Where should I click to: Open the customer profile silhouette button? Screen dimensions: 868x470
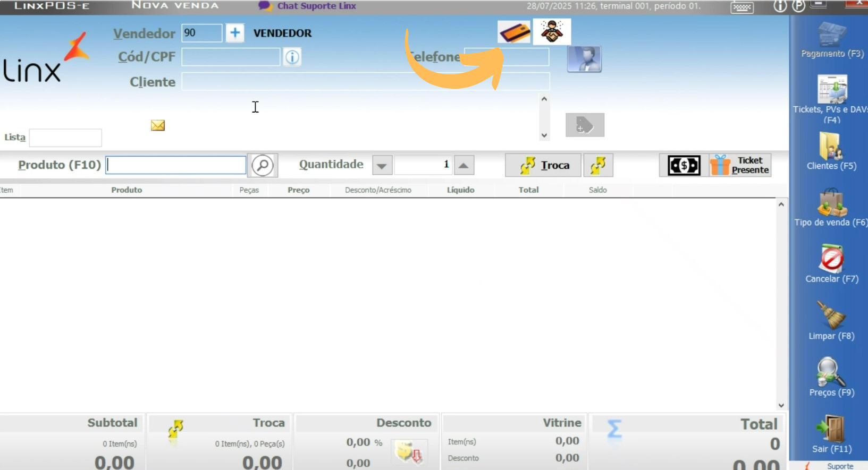[584, 58]
